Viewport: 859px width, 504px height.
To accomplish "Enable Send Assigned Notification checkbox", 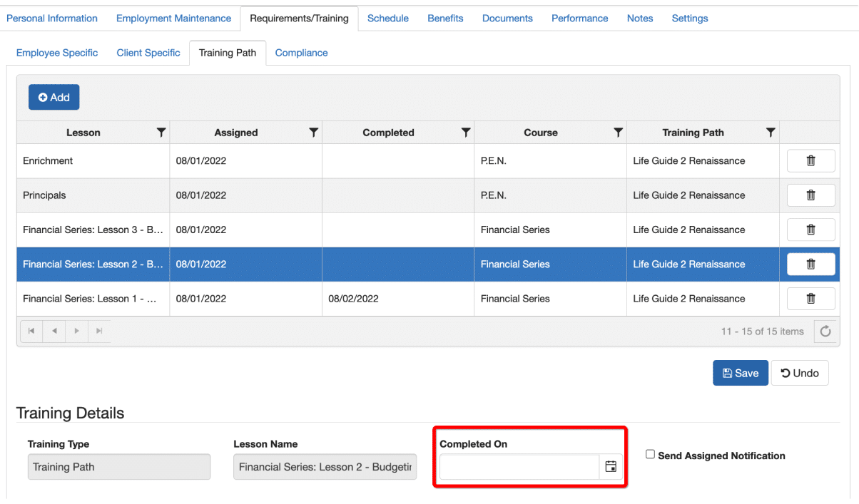I will (x=650, y=455).
